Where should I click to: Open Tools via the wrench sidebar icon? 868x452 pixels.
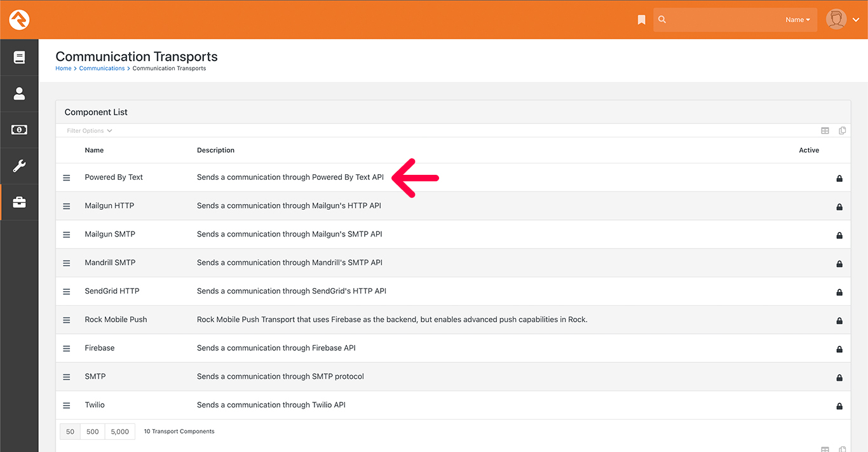[x=19, y=167]
